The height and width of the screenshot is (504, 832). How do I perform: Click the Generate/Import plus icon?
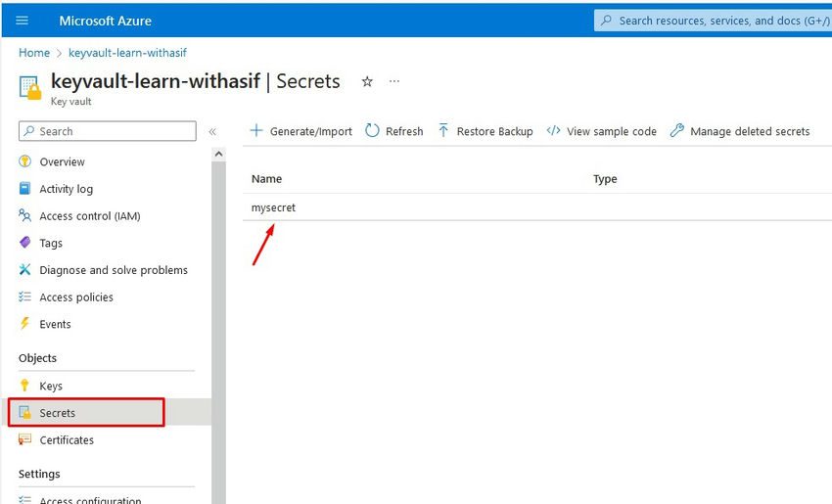256,130
